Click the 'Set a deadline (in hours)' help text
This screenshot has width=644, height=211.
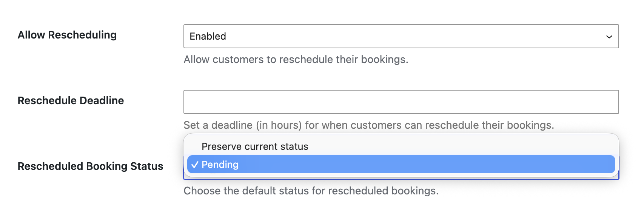pos(368,125)
